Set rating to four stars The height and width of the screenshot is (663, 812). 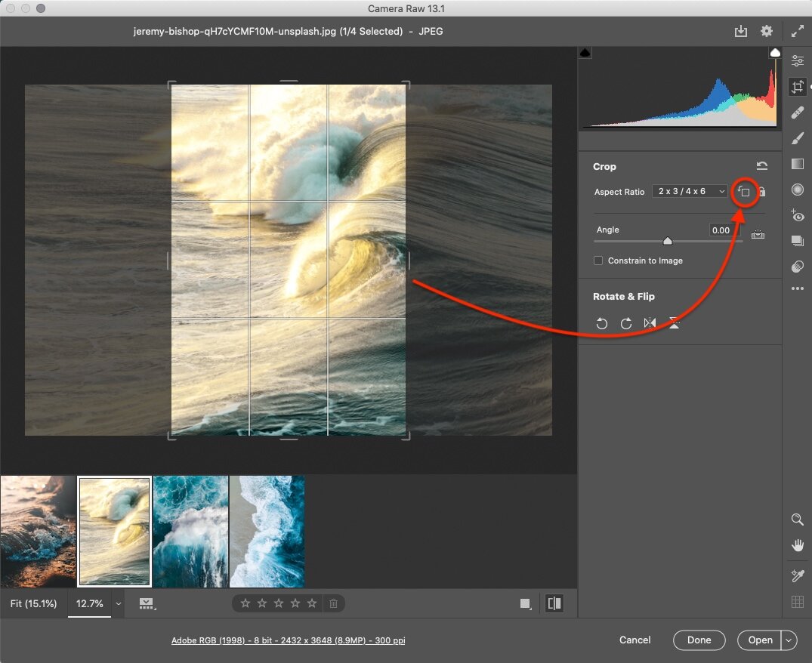tap(295, 603)
